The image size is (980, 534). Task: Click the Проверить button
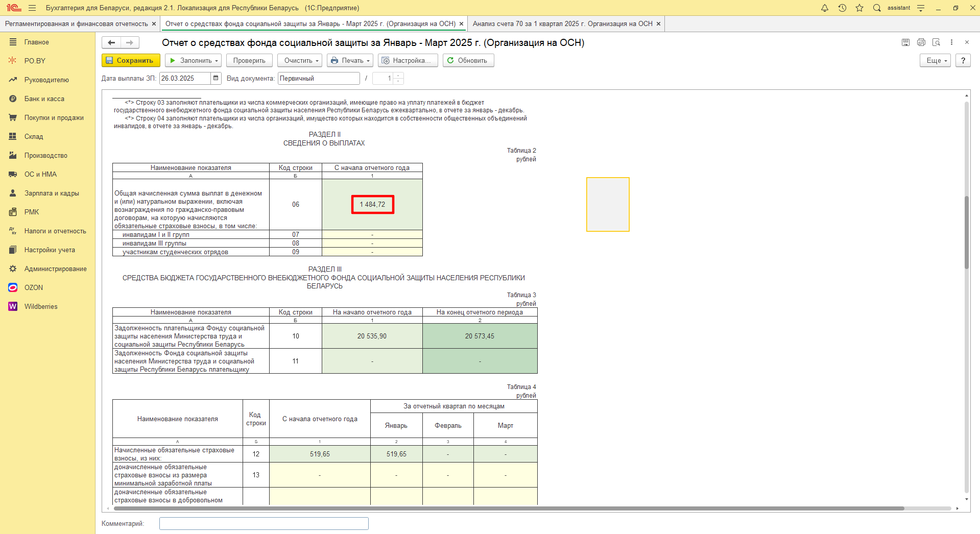[x=249, y=60]
